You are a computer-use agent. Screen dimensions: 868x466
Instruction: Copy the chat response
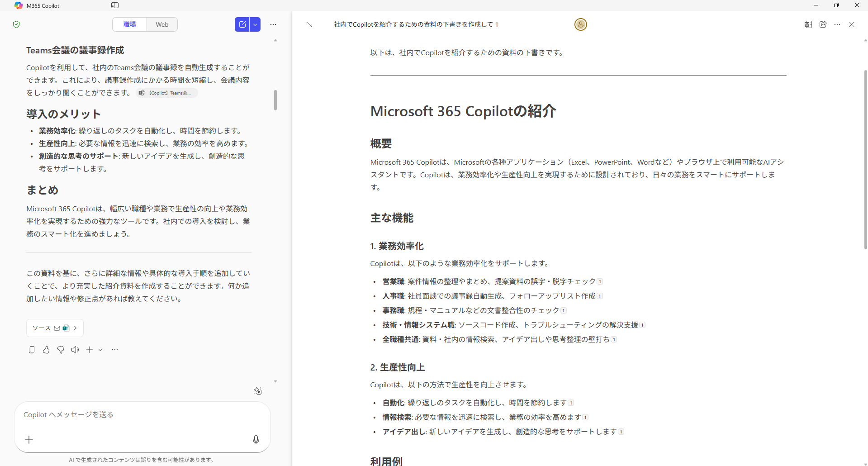pos(32,350)
